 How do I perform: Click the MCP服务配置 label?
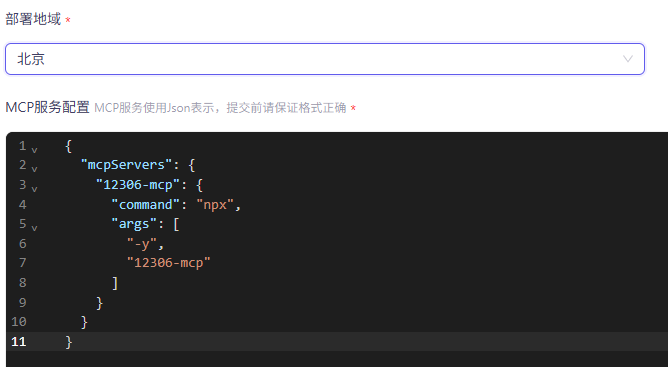[47, 107]
